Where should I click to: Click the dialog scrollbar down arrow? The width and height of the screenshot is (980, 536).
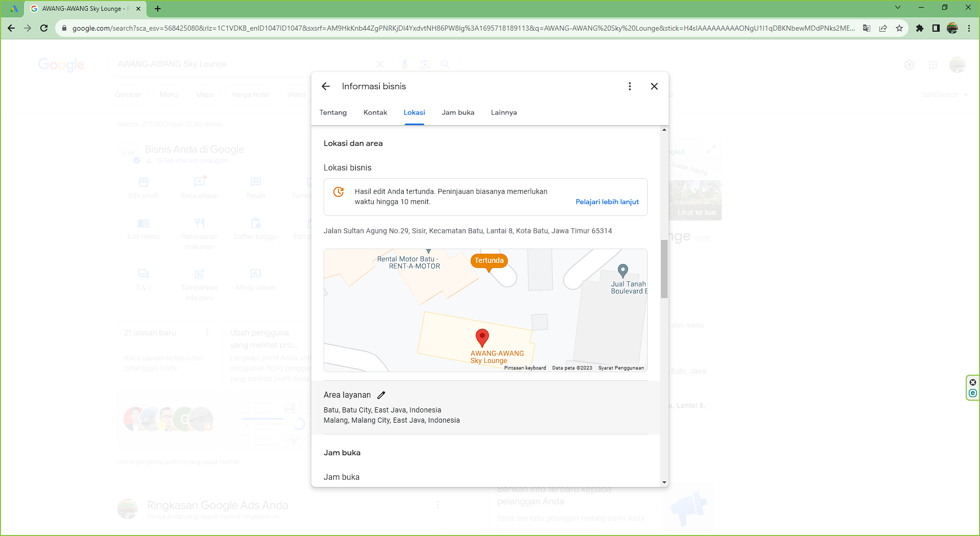coord(664,482)
